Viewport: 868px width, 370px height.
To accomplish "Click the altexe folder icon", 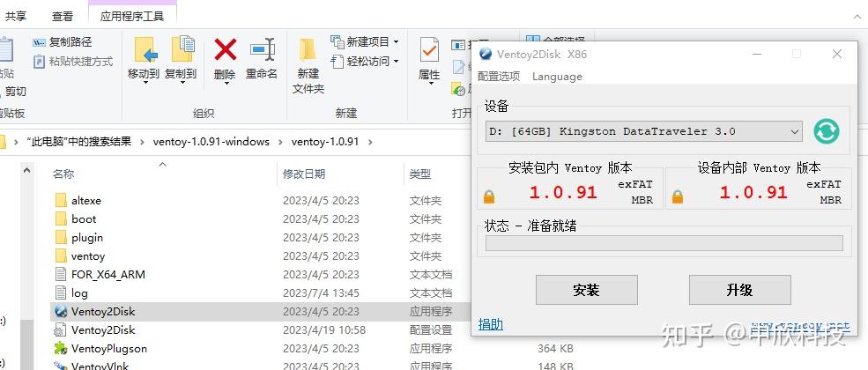I will pyautogui.click(x=61, y=200).
